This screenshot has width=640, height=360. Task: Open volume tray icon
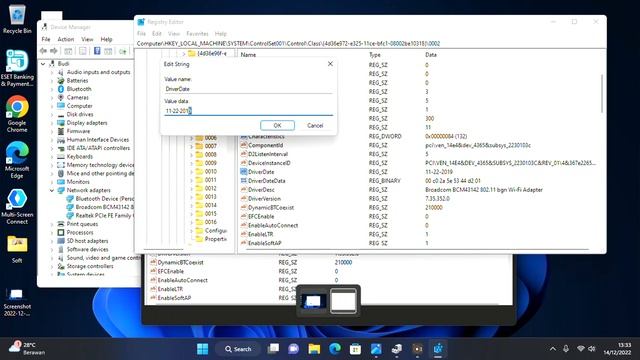(x=592, y=349)
